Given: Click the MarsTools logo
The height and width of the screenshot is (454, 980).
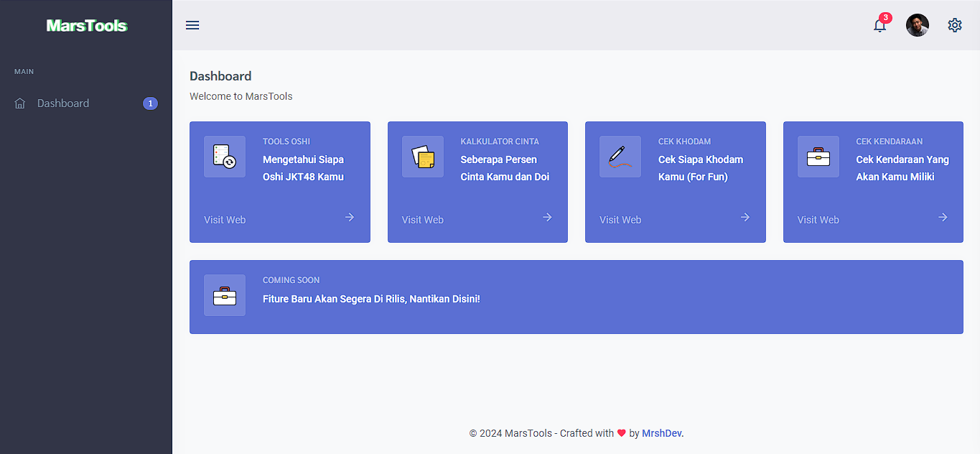Looking at the screenshot, I should click(86, 26).
